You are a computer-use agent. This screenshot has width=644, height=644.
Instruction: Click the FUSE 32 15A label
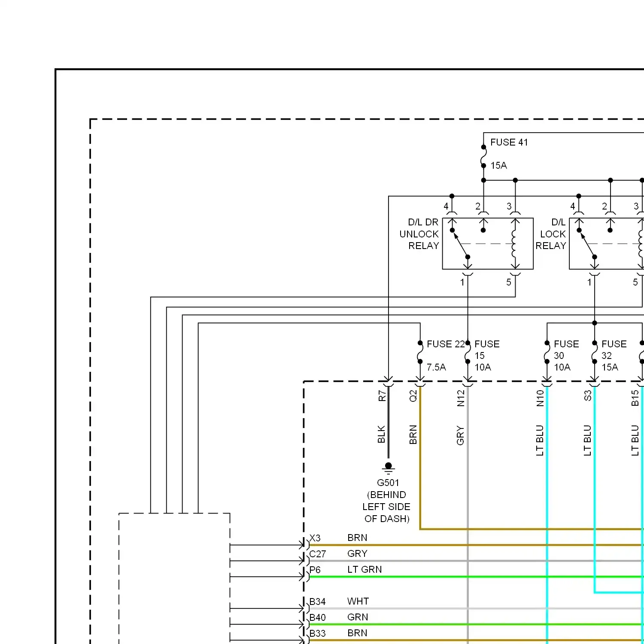point(614,355)
